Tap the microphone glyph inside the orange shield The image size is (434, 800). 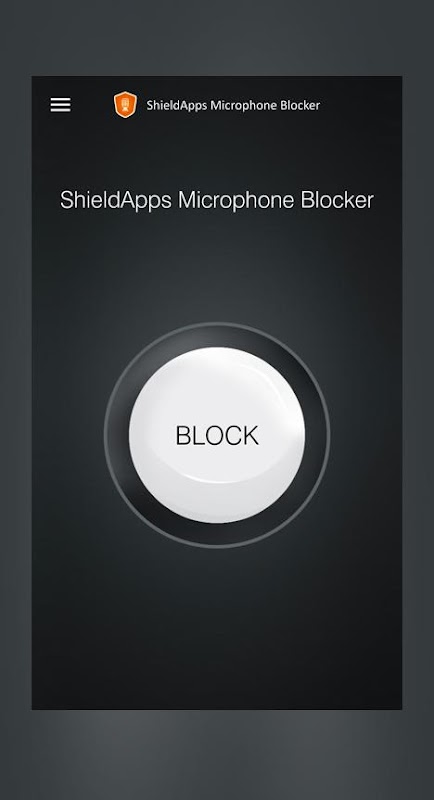click(x=125, y=105)
